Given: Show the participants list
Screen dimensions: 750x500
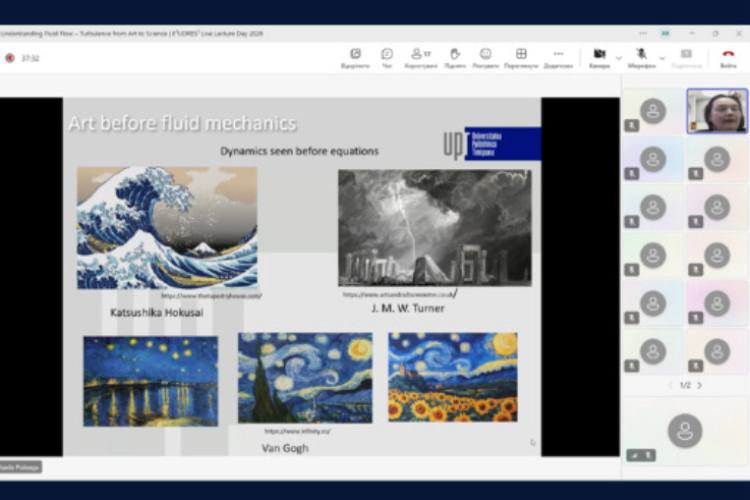Looking at the screenshot, I should point(419,56).
